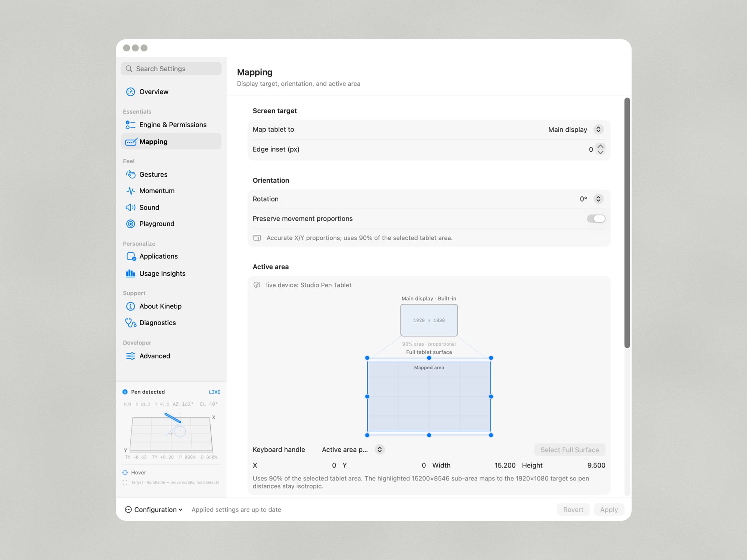This screenshot has width=747, height=560.
Task: Click the 1920 × 1080 display thumbnail
Action: [x=429, y=320]
